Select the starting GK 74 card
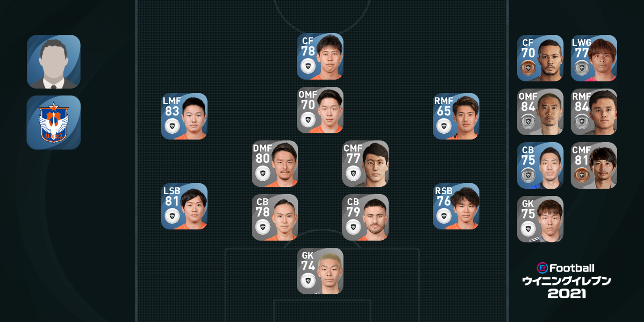 click(320, 271)
